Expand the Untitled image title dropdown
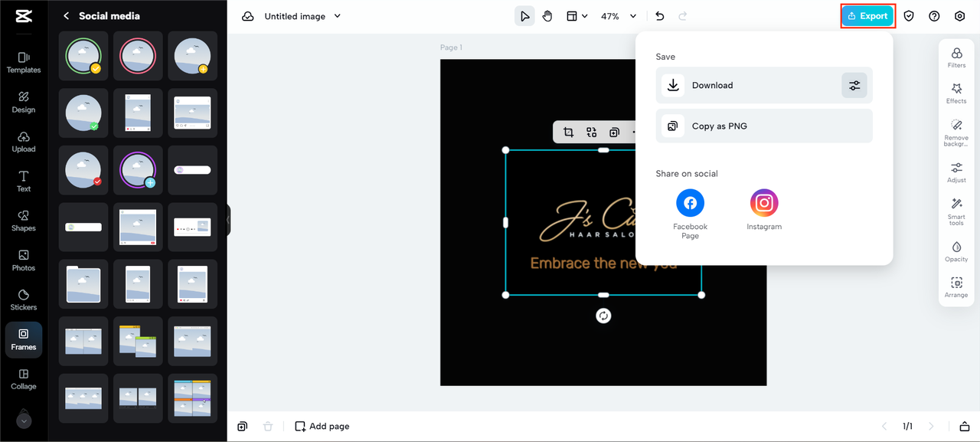Image resolution: width=980 pixels, height=442 pixels. coord(338,16)
